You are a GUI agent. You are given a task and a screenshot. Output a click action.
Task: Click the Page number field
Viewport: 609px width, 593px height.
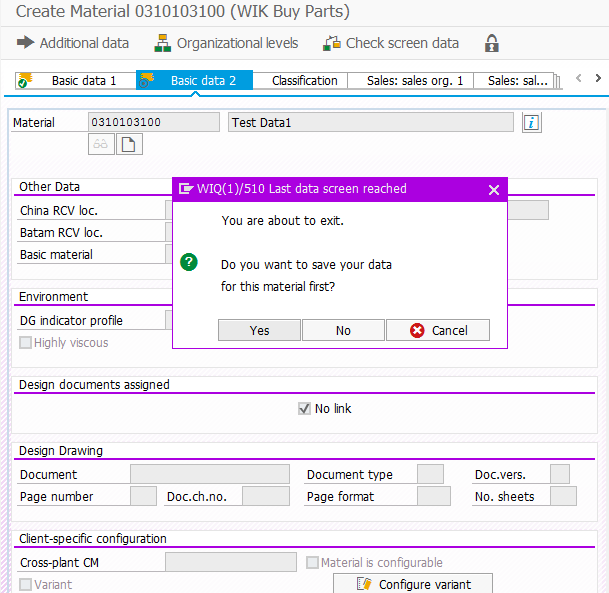[143, 496]
